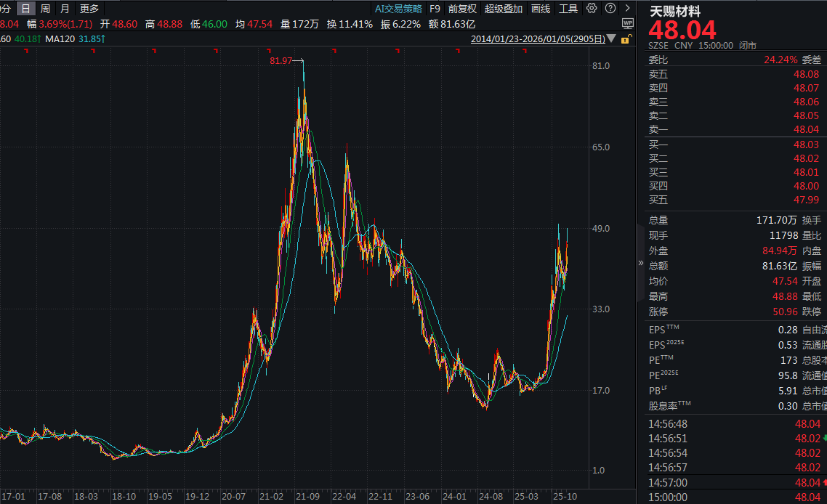Open the 工具 tools menu
Viewport: 827px width, 504px height.
coord(568,9)
